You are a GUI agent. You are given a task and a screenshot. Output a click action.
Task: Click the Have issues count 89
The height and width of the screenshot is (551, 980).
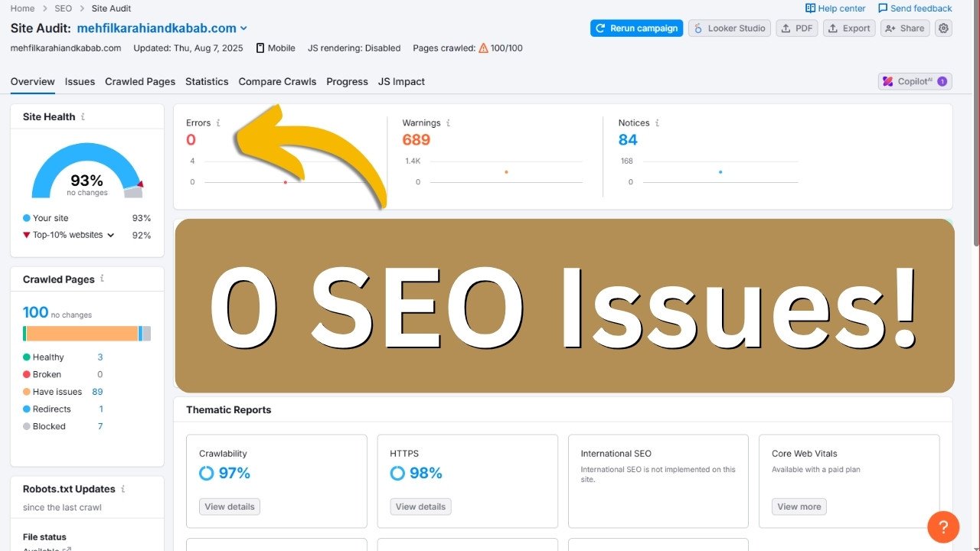coord(97,392)
